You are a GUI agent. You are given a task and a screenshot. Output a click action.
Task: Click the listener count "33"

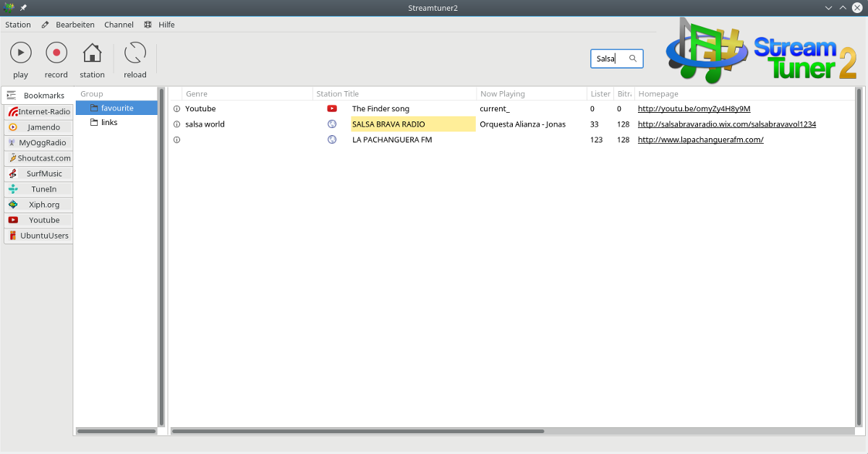click(x=595, y=124)
